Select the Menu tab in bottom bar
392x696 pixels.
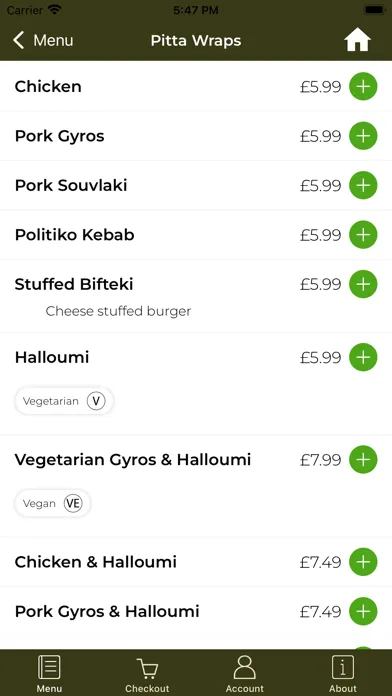click(49, 674)
